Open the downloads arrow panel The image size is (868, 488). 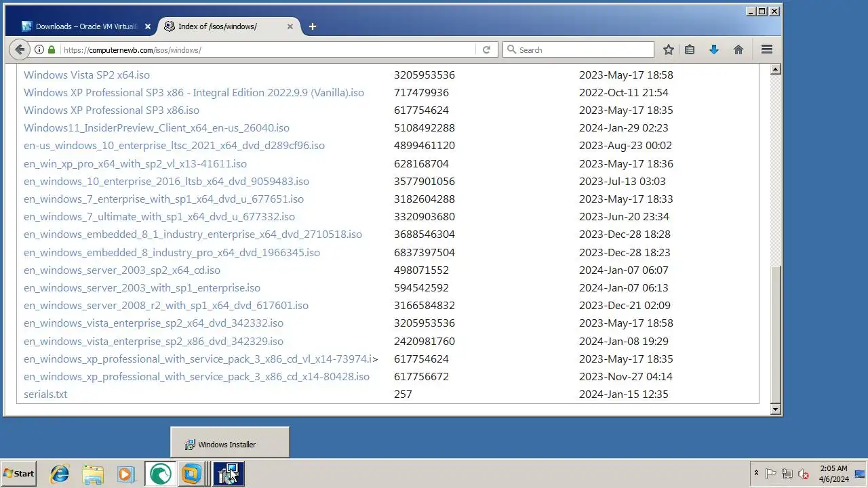pyautogui.click(x=713, y=49)
